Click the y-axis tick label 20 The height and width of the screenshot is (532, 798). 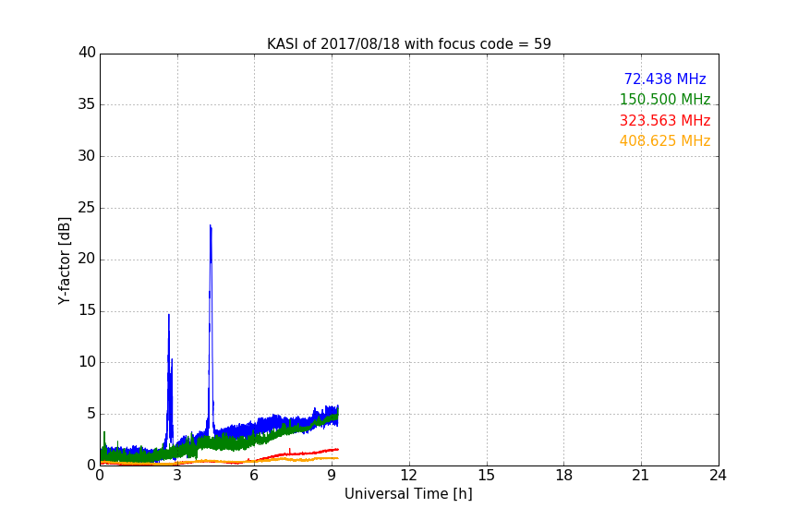(x=87, y=260)
